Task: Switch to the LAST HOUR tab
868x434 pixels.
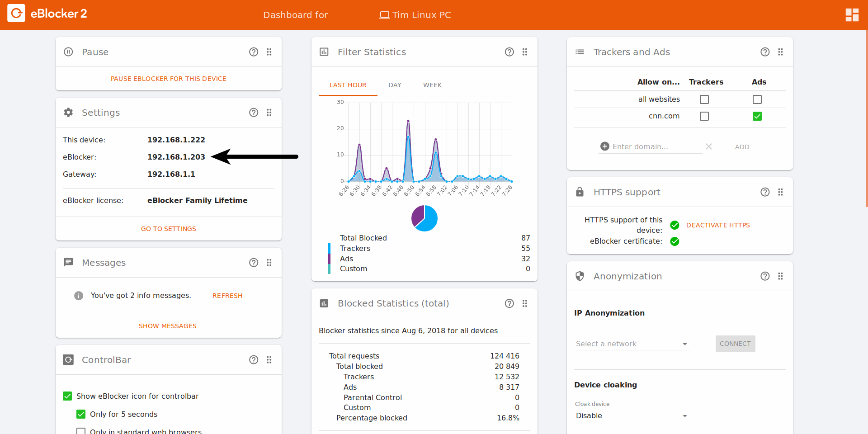Action: coord(348,85)
